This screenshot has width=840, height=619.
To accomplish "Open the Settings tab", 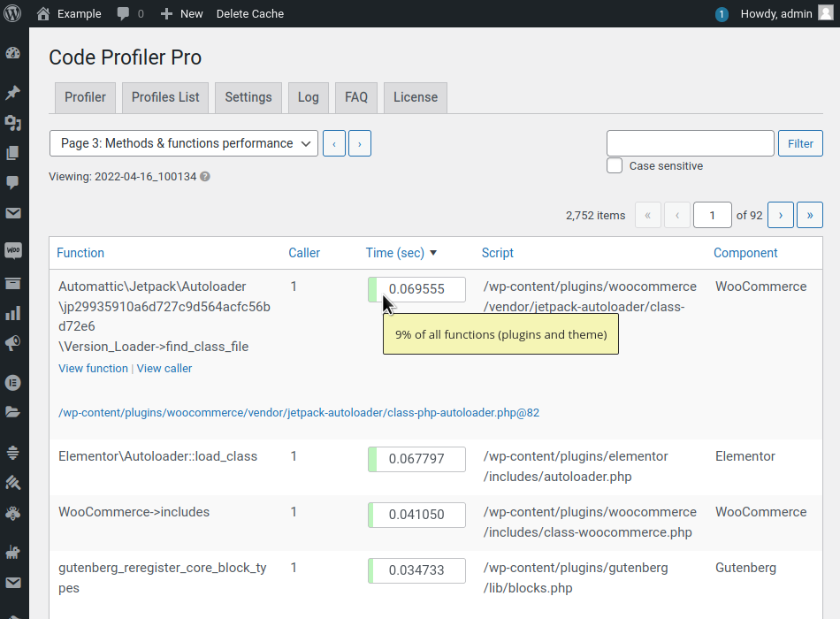I will coord(248,97).
